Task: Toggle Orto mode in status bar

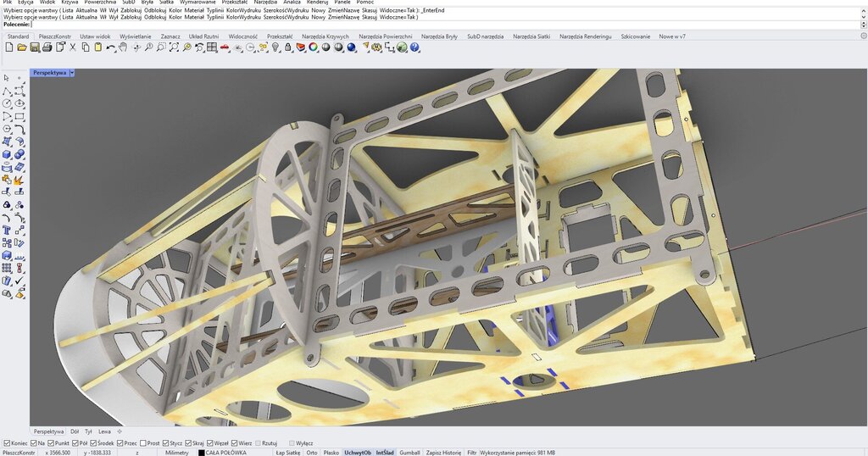Action: point(312,453)
